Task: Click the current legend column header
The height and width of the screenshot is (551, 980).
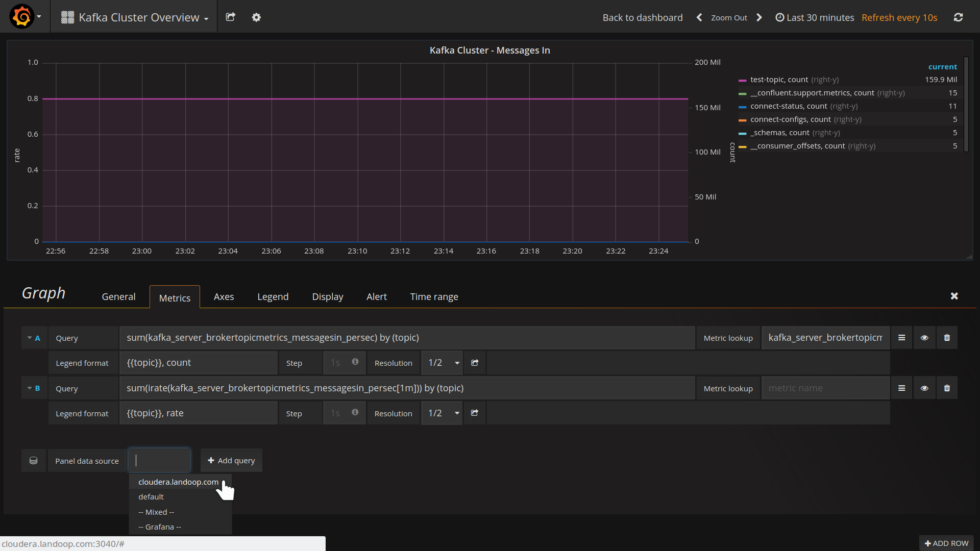Action: tap(942, 67)
